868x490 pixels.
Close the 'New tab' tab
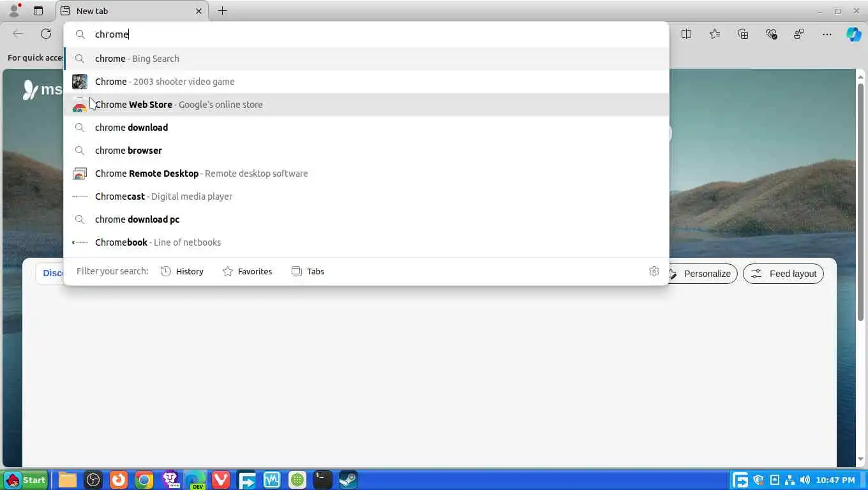point(198,11)
